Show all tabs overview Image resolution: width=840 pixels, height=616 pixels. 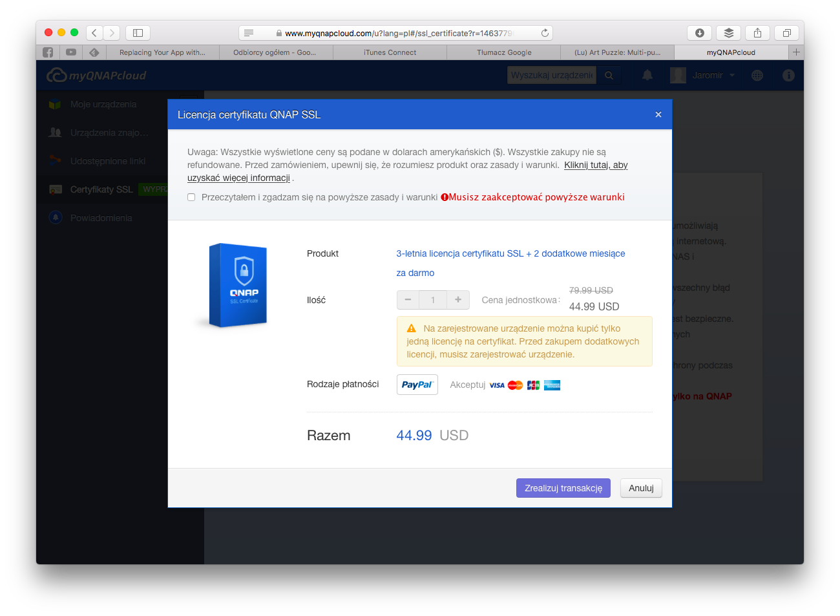click(x=786, y=32)
